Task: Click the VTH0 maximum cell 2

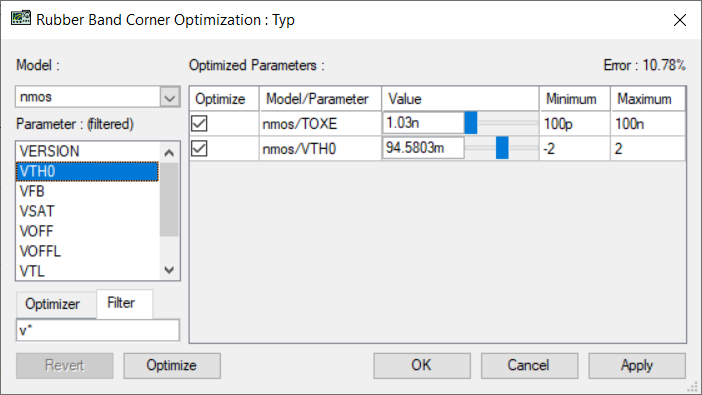Action: tap(648, 148)
